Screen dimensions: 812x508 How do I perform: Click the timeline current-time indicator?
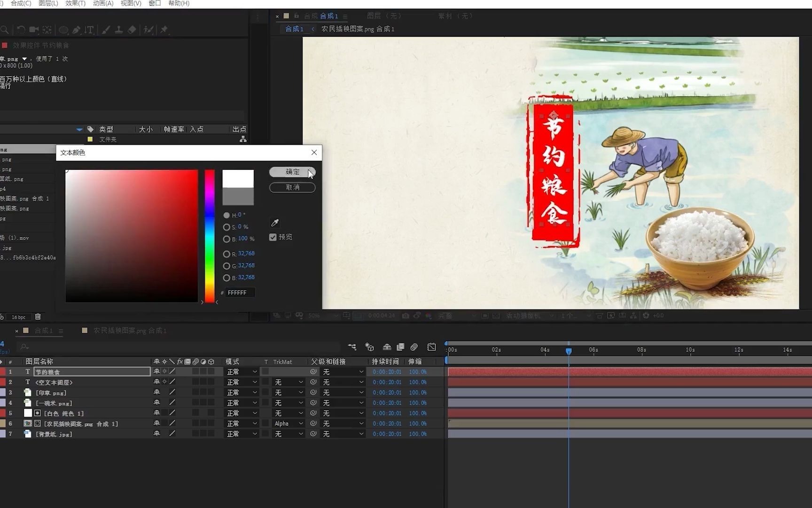[x=569, y=351]
